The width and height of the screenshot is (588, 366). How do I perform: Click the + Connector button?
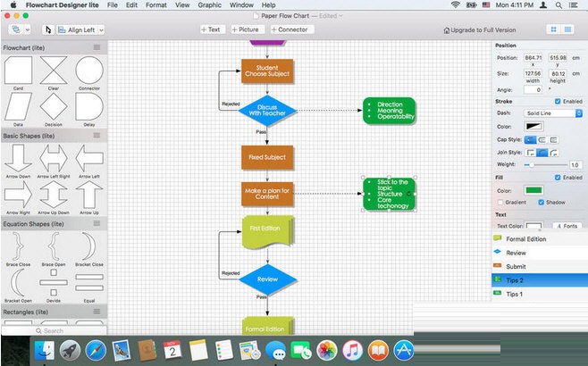click(290, 29)
